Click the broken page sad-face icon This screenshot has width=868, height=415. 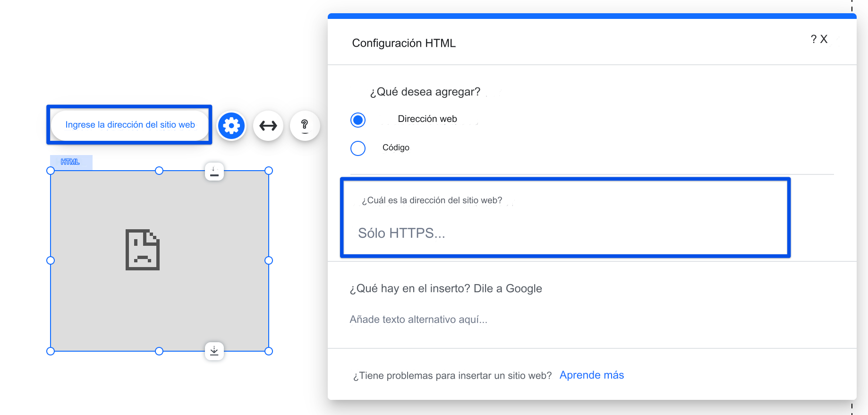pos(143,250)
